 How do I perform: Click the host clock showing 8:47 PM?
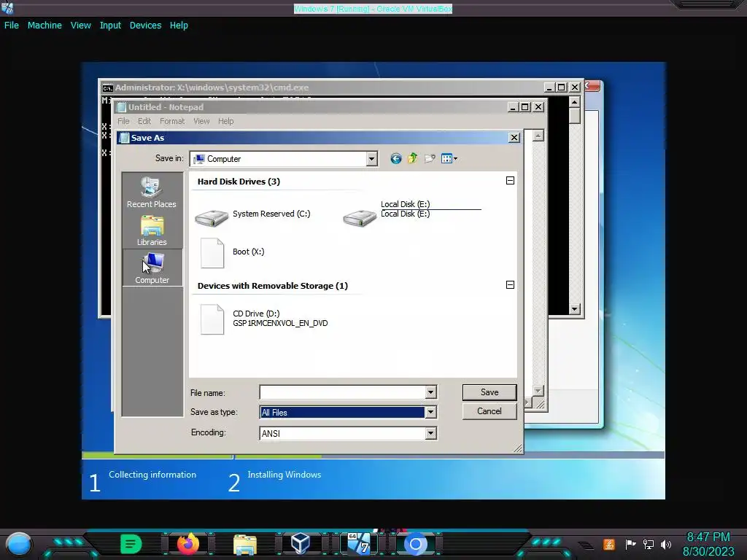[x=708, y=537]
